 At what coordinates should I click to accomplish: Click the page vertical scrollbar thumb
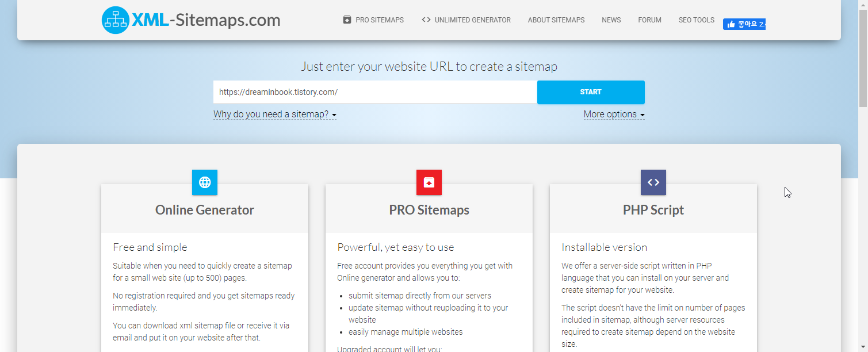(863, 58)
